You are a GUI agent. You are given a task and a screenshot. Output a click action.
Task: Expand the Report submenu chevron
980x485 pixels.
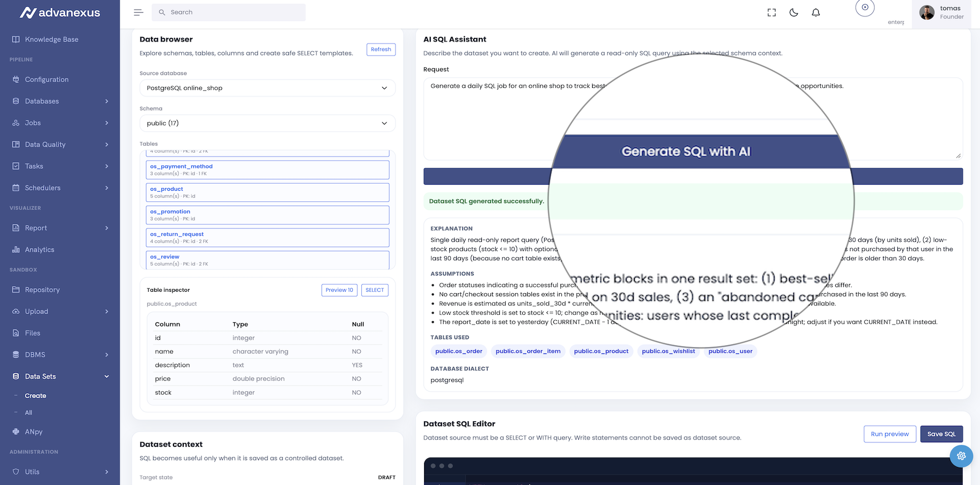pyautogui.click(x=107, y=228)
